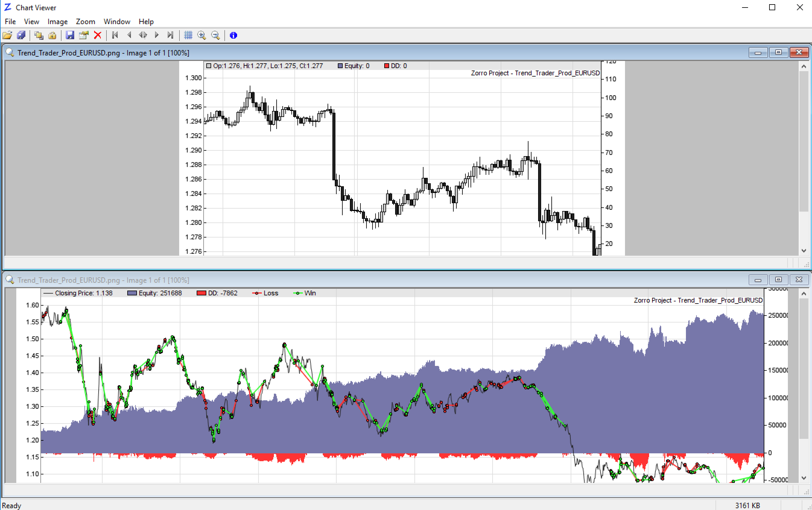
Task: Click the Open file folder icon
Action: pos(7,35)
